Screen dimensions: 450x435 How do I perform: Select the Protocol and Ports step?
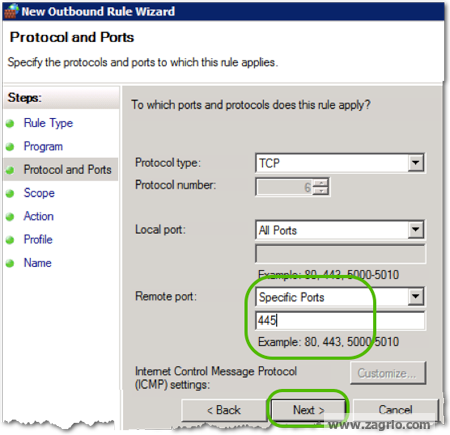coord(67,170)
